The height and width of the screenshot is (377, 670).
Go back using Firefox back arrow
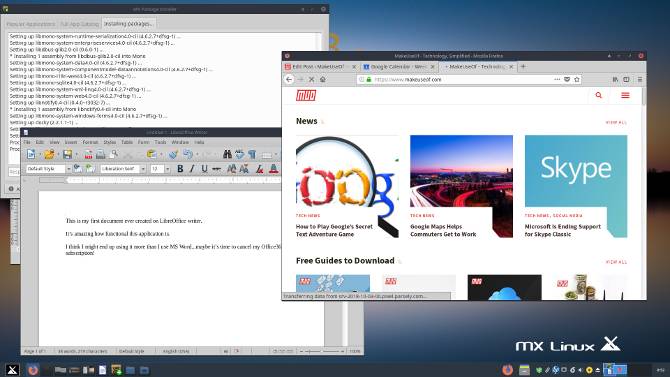click(x=289, y=80)
